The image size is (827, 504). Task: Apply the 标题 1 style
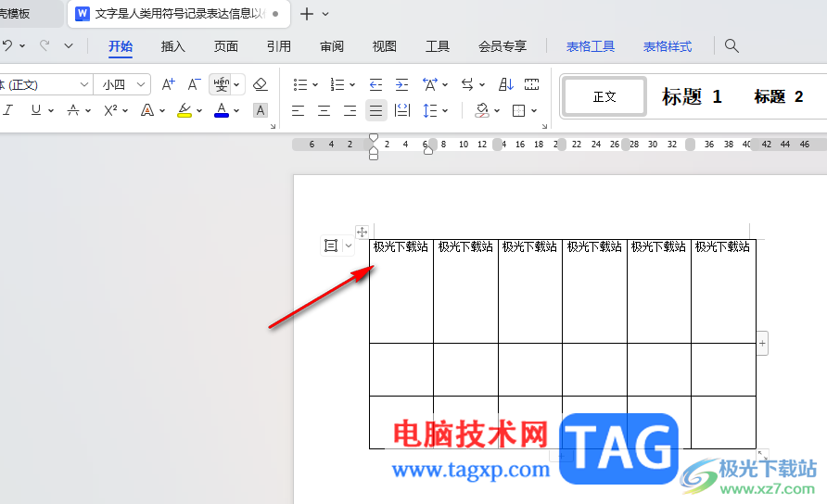[x=692, y=96]
